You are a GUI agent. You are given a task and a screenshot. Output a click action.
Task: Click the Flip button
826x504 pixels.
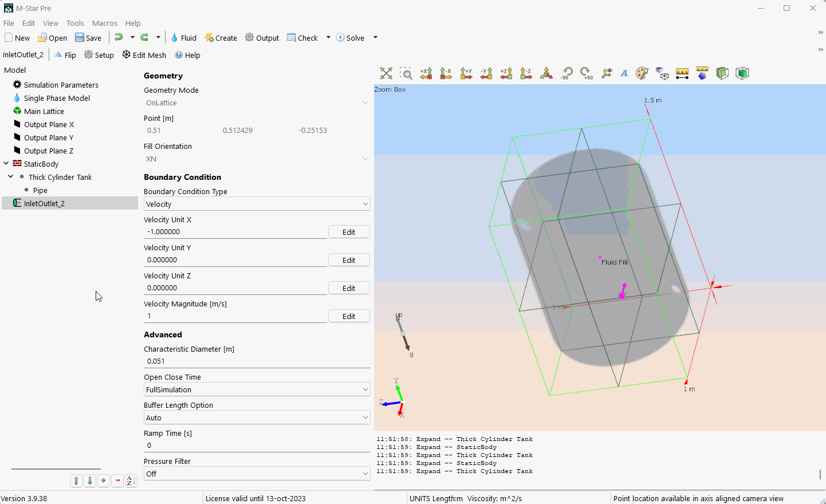(65, 55)
